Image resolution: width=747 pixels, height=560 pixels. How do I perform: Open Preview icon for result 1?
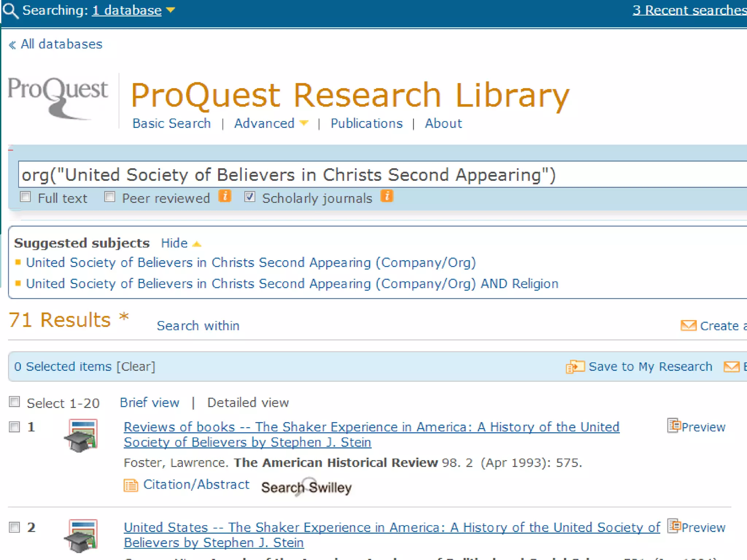coord(674,426)
